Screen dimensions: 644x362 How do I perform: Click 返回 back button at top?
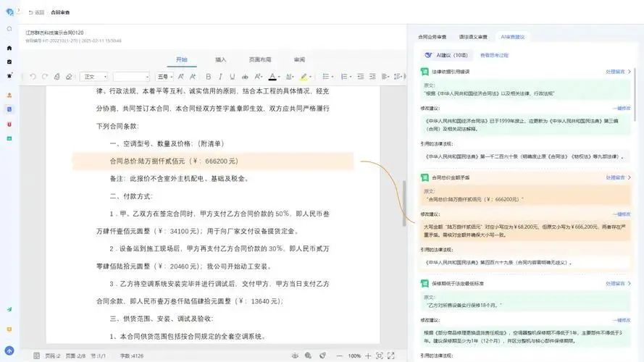pyautogui.click(x=36, y=12)
